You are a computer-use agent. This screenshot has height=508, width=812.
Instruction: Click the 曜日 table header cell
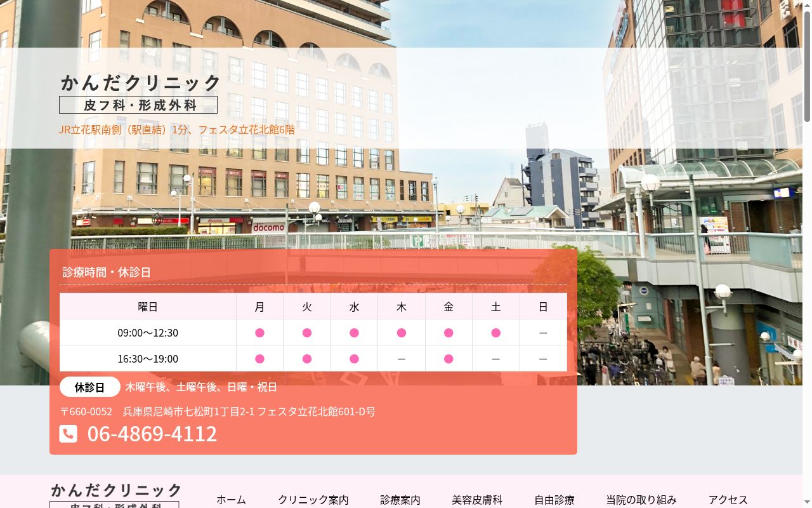pyautogui.click(x=148, y=307)
